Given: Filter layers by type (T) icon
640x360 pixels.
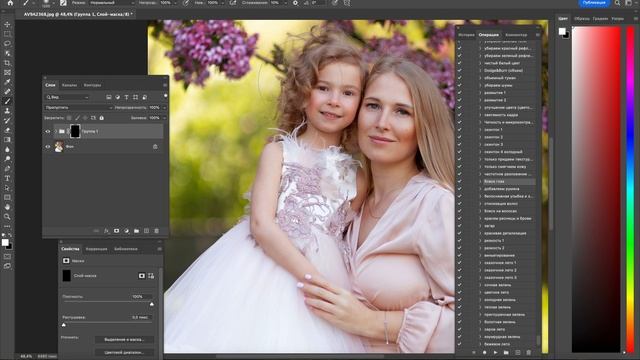Looking at the screenshot, I should click(x=127, y=97).
